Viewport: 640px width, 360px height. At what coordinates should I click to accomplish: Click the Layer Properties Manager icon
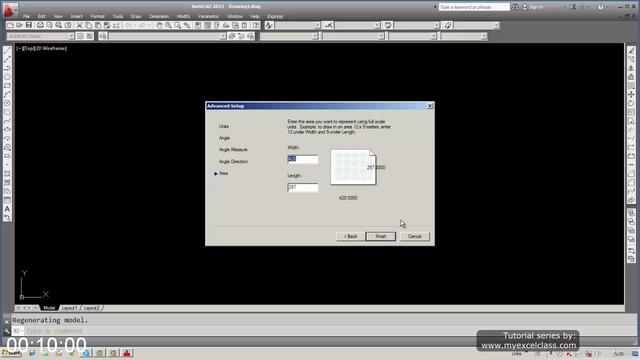103,36
